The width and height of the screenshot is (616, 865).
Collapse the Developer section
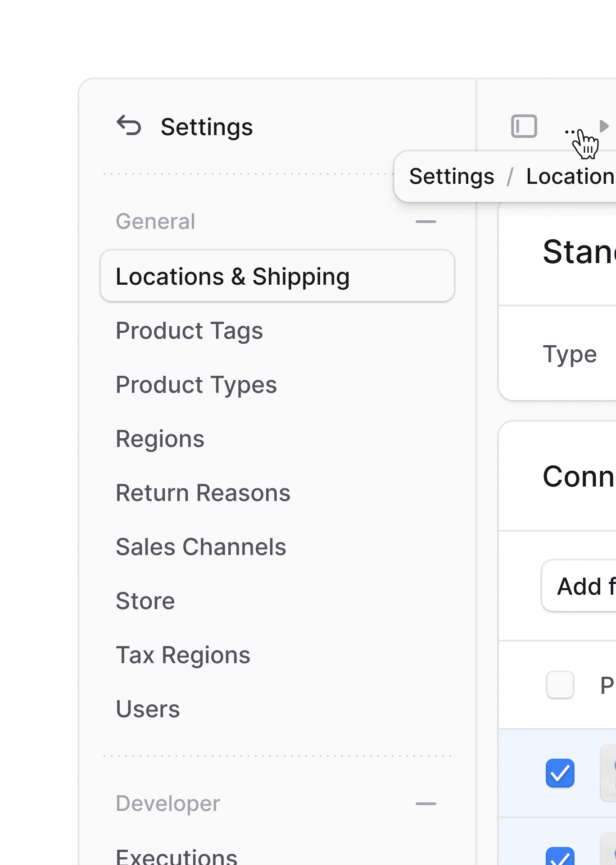426,804
